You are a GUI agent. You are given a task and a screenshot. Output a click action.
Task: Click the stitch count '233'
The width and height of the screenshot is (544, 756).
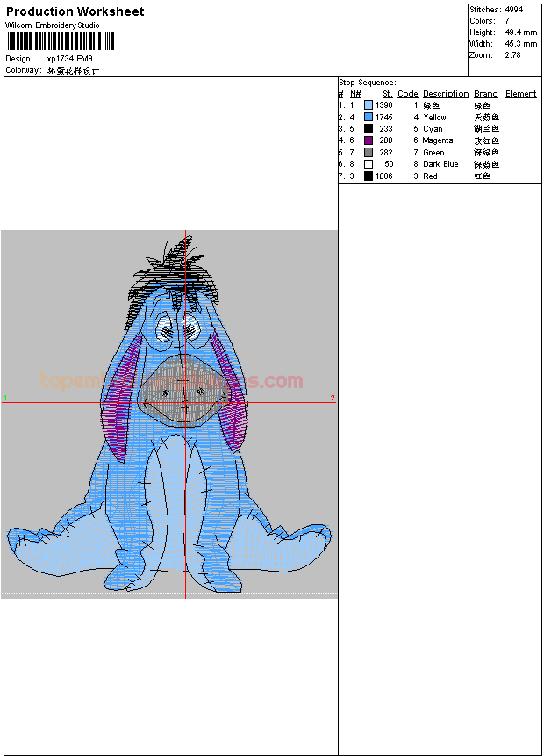point(386,129)
